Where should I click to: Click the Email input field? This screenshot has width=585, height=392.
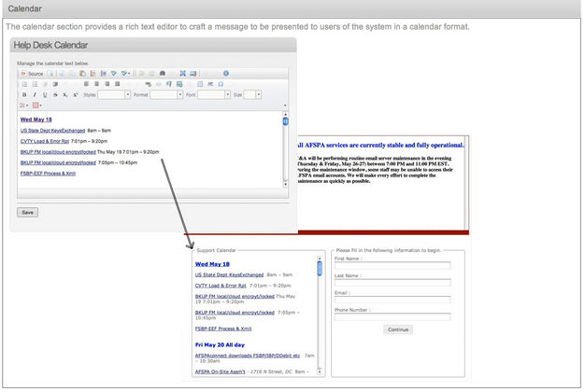tap(392, 299)
